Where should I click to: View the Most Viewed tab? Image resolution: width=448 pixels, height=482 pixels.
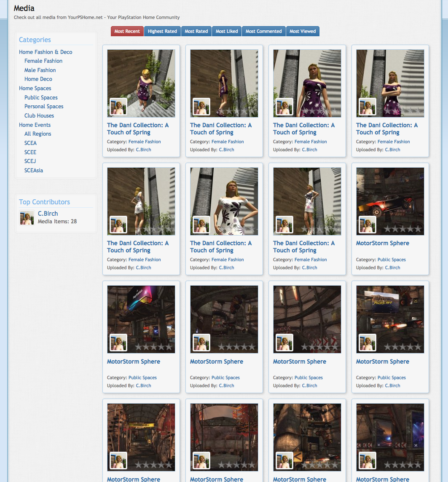click(303, 31)
